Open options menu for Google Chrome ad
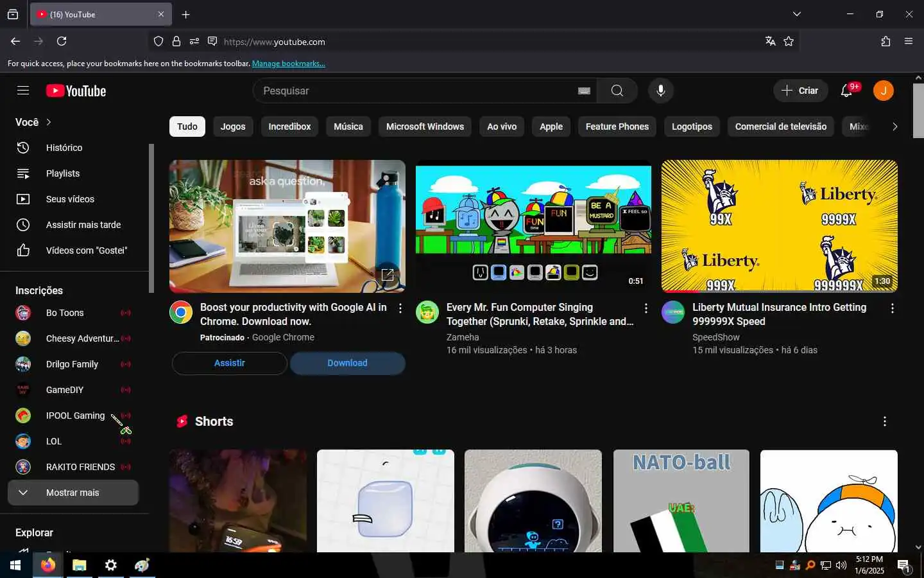924x578 pixels. point(400,308)
